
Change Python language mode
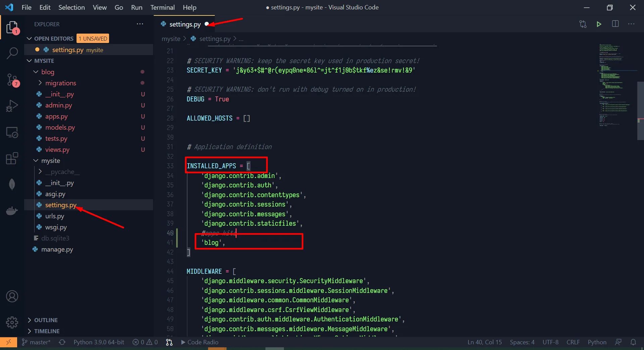coord(597,342)
